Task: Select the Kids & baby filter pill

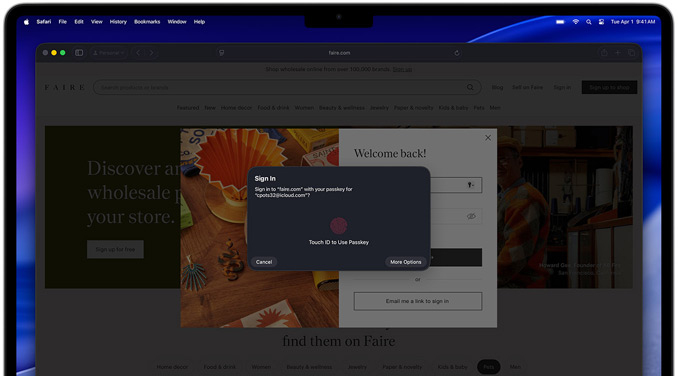Action: 452,367
